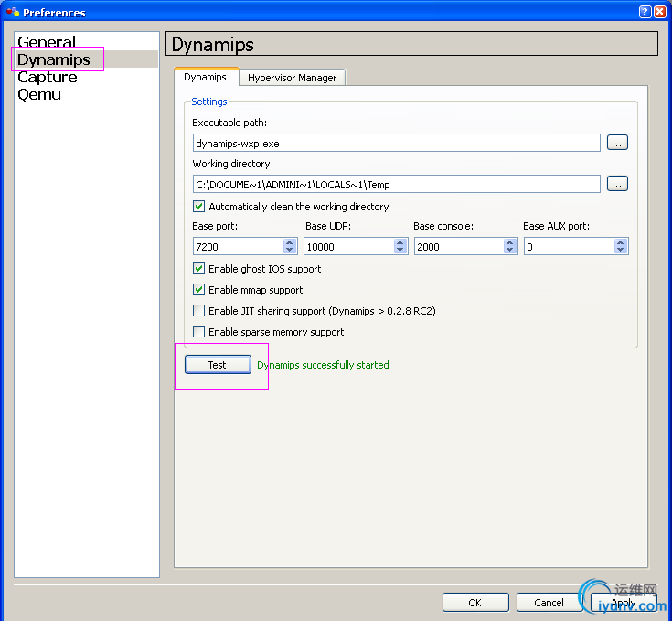The image size is (672, 621).
Task: Switch to the Dynamips tab
Action: [206, 77]
